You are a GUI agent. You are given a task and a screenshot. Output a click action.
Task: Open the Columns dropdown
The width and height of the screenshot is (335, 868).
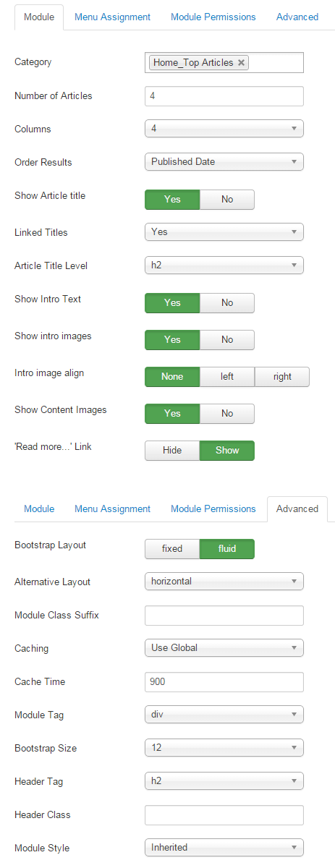(224, 129)
